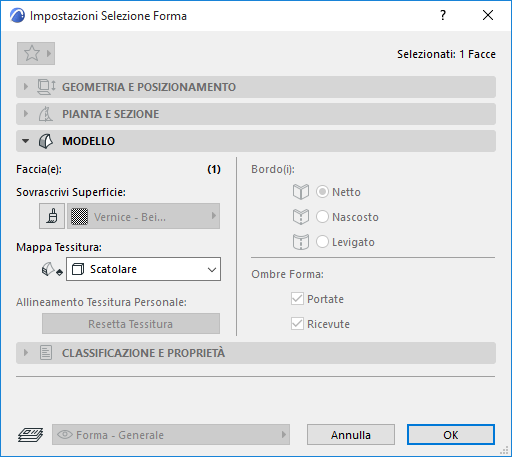Screen dimensions: 512x457
Task: Click the 'Bordo(i):' label
Action: (x=273, y=169)
